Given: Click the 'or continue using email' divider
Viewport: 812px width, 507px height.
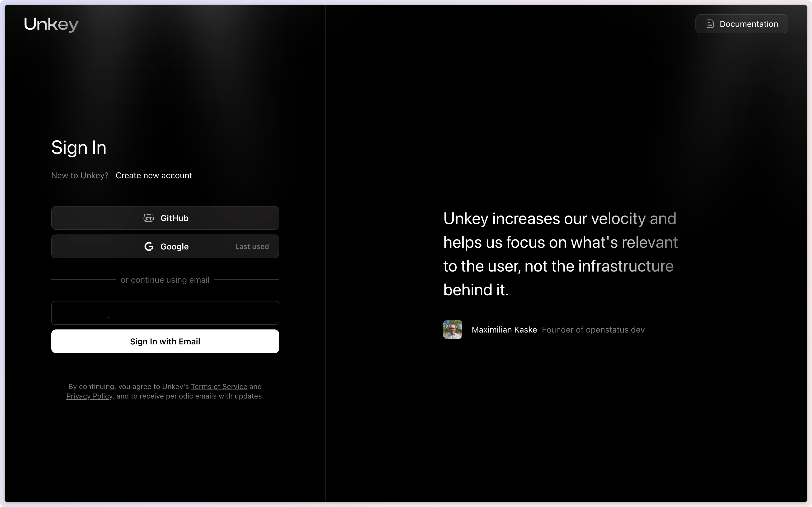Looking at the screenshot, I should coord(165,280).
